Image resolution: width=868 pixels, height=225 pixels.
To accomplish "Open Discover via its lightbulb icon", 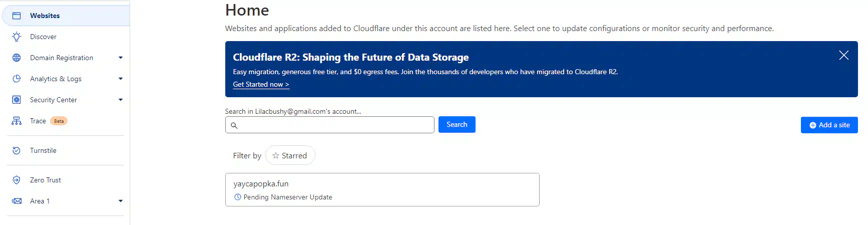I will pos(17,37).
